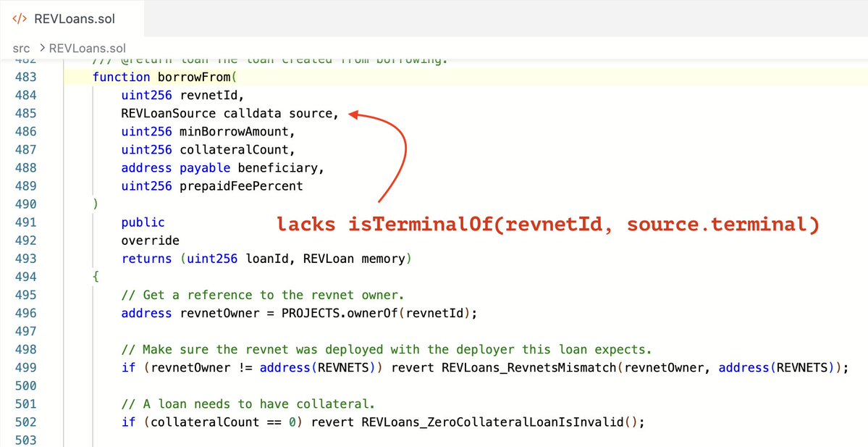This screenshot has width=868, height=447.
Task: Click the revnetId parameter on line 484
Action: (208, 96)
